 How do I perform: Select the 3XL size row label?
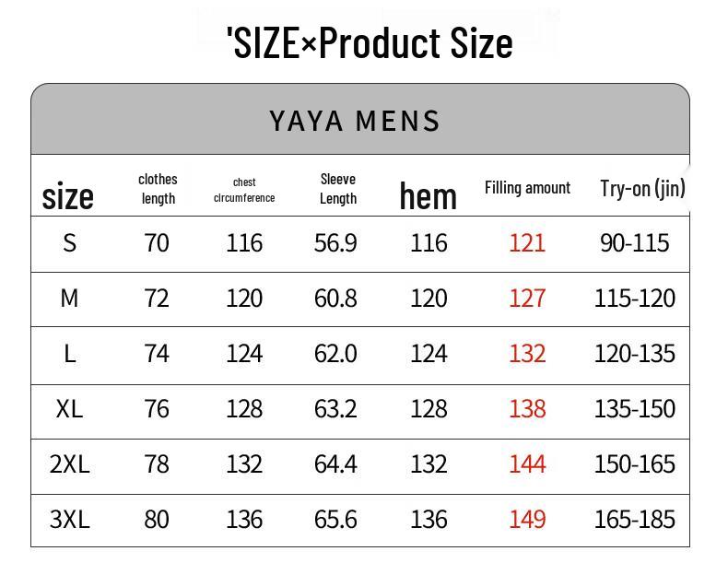pos(69,520)
